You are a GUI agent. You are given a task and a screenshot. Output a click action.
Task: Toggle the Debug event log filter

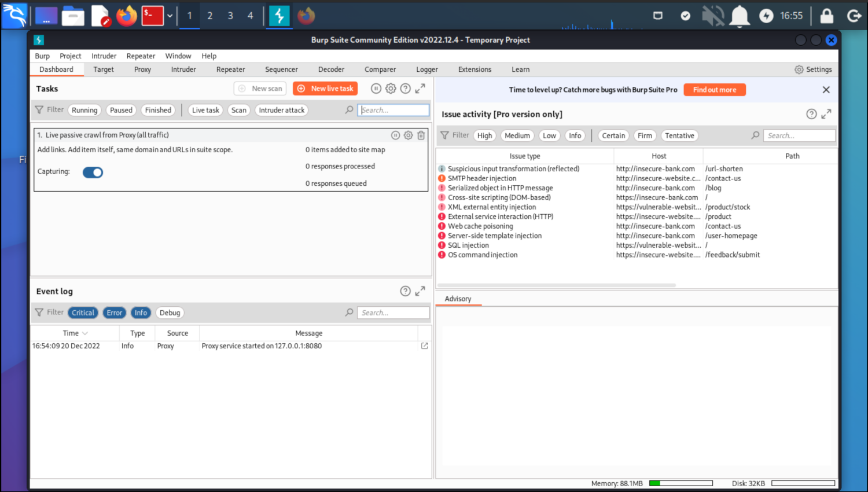tap(170, 313)
